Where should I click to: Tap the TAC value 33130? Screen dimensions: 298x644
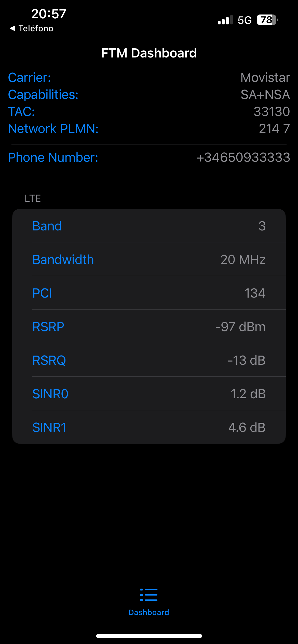tap(272, 112)
